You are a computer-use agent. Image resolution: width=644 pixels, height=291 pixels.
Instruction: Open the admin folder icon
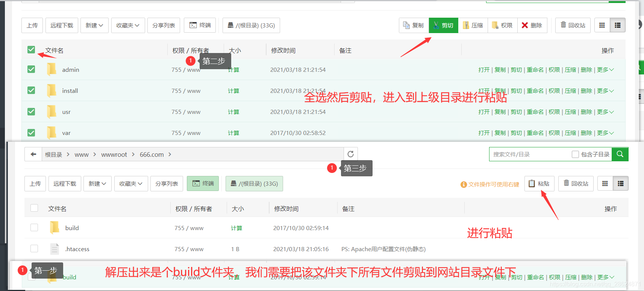coord(52,70)
